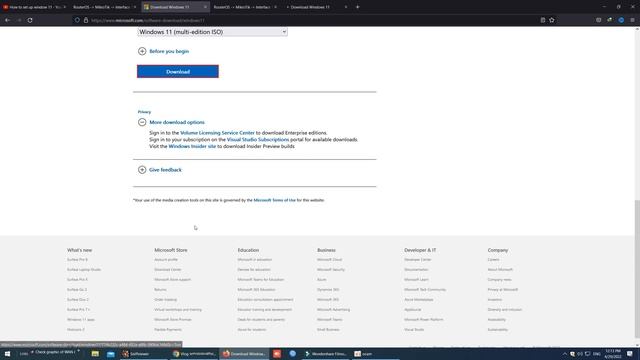Open Microsoft Store support footer link

click(x=172, y=280)
